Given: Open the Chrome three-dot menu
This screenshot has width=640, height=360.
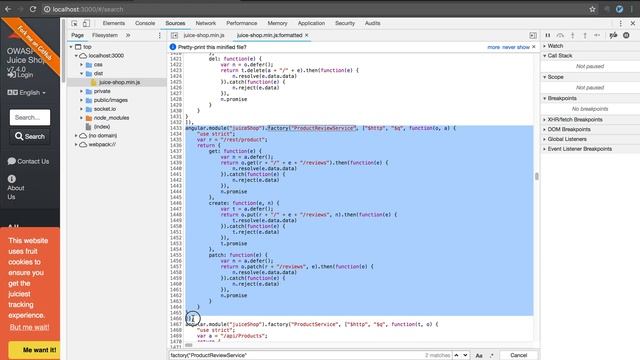Looking at the screenshot, I should pyautogui.click(x=632, y=9).
